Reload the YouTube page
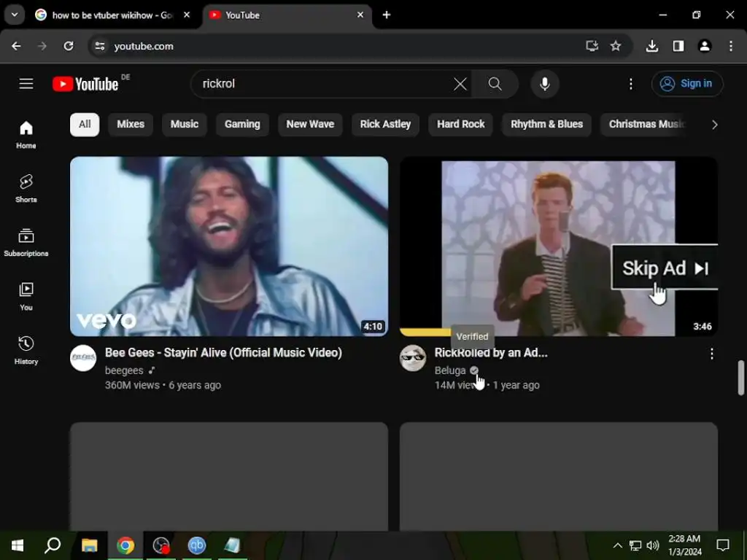Screen dimensions: 747x560 click(69, 46)
